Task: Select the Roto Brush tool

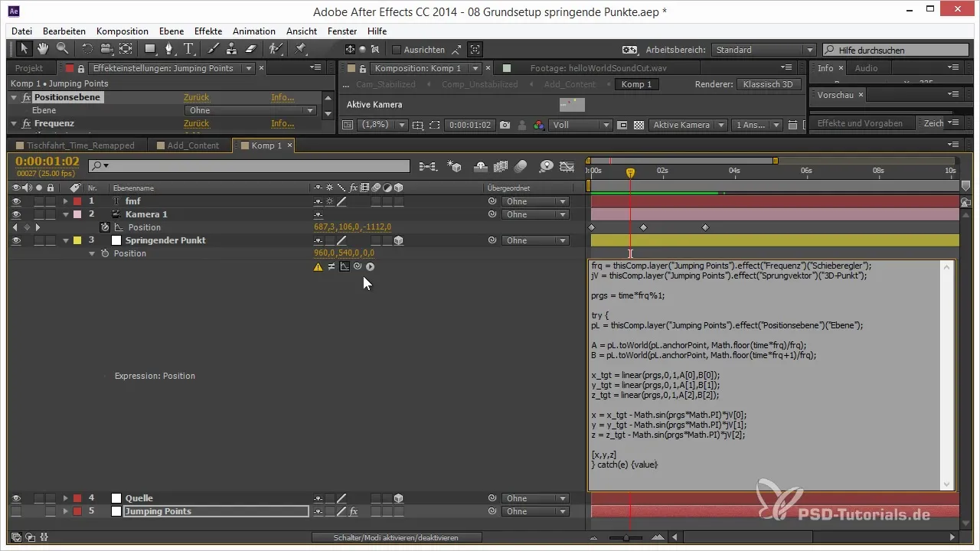Action: [x=276, y=49]
